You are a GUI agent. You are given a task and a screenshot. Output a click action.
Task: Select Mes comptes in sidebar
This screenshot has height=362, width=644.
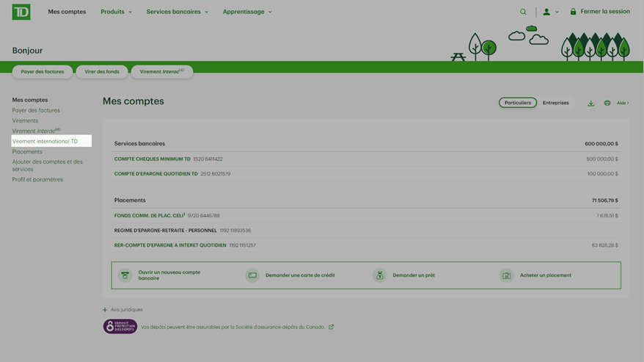tap(30, 100)
